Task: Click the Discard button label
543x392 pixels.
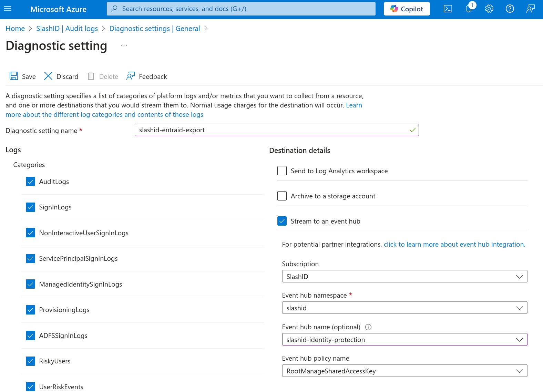Action: click(x=67, y=76)
